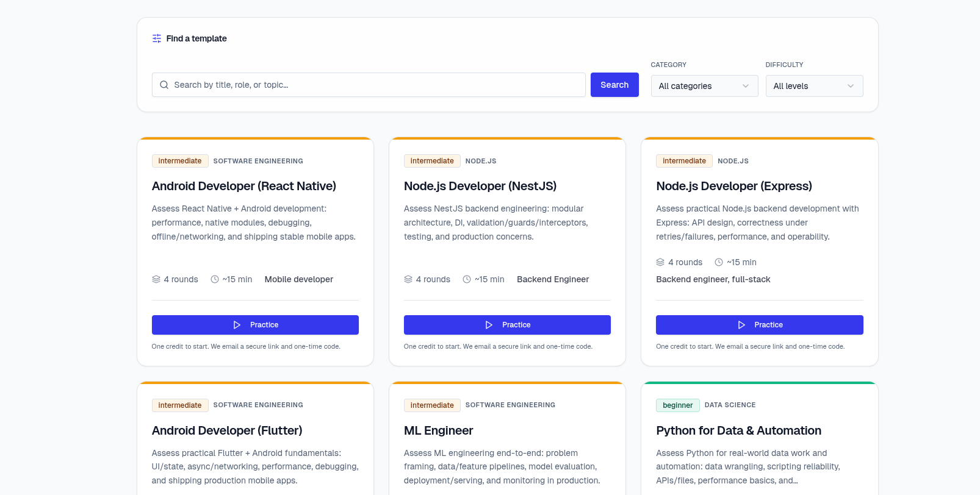Click Mobile developer role text

click(299, 279)
